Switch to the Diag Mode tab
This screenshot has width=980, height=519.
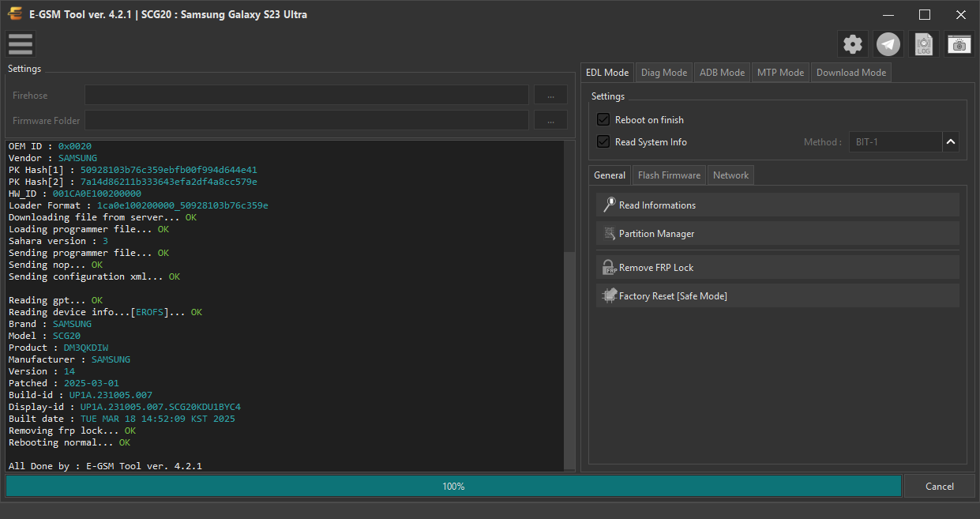[664, 73]
